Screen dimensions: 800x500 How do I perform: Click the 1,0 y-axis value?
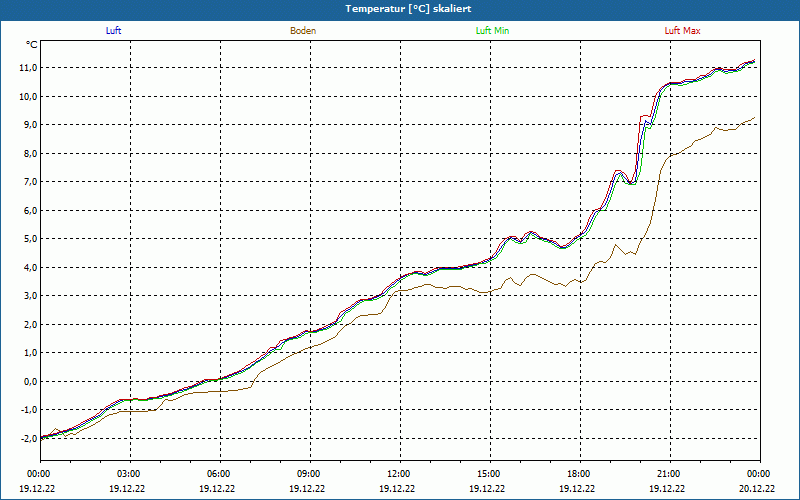tap(30, 353)
